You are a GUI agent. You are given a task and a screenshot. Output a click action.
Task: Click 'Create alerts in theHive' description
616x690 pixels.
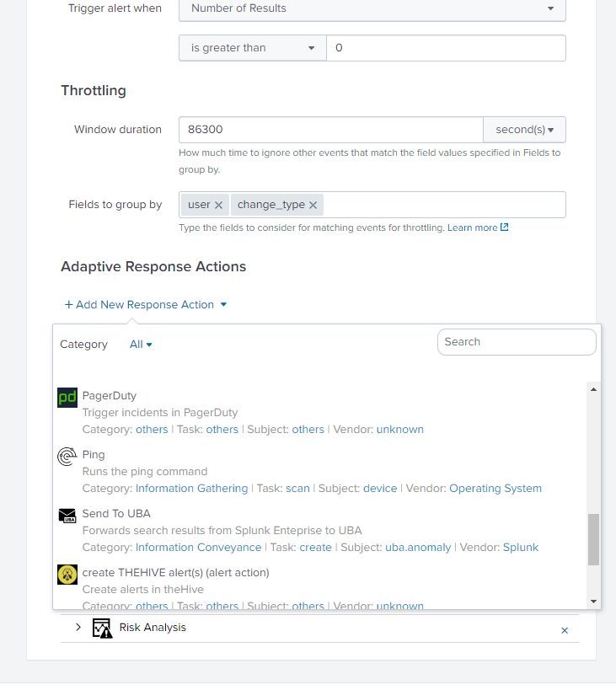pyautogui.click(x=143, y=590)
